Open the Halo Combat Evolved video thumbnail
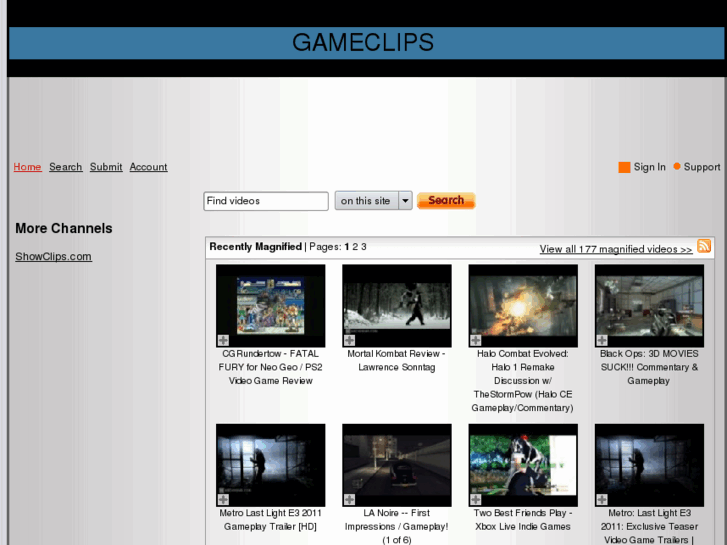 click(x=523, y=306)
